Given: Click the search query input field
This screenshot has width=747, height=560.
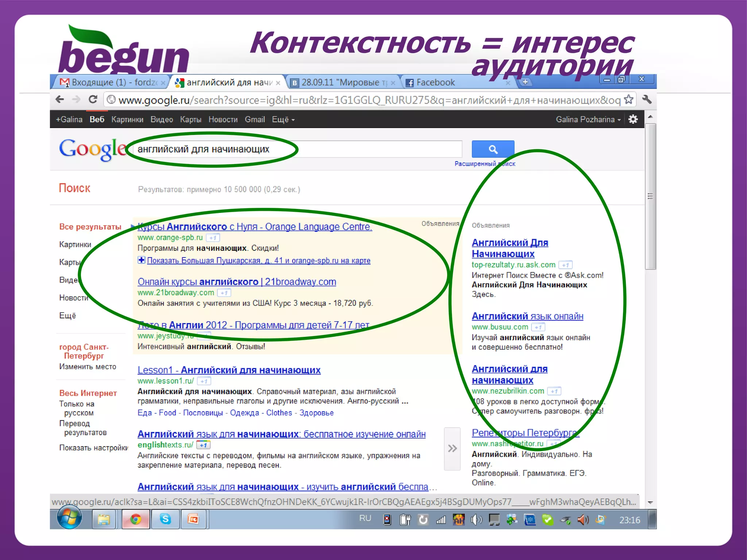Looking at the screenshot, I should tap(298, 149).
